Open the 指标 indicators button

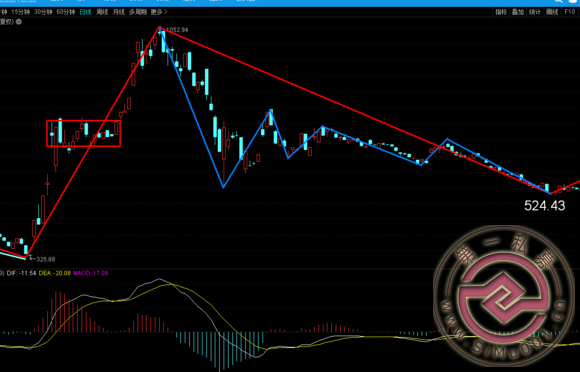[501, 12]
